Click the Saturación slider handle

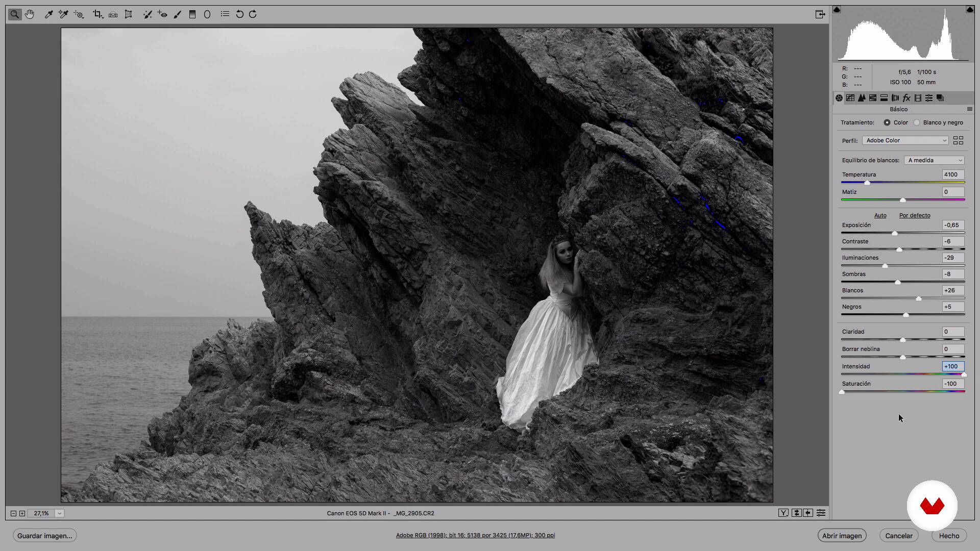[x=842, y=392]
